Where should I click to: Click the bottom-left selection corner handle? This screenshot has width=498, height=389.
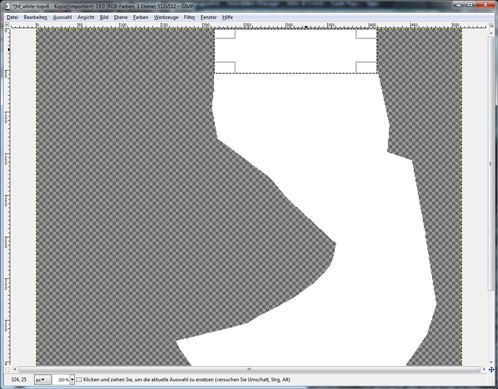[x=225, y=67]
